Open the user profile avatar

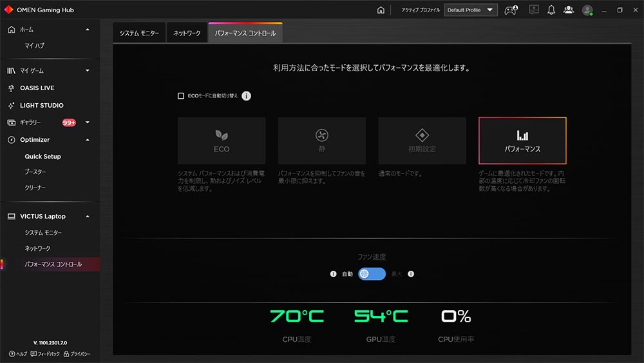587,10
